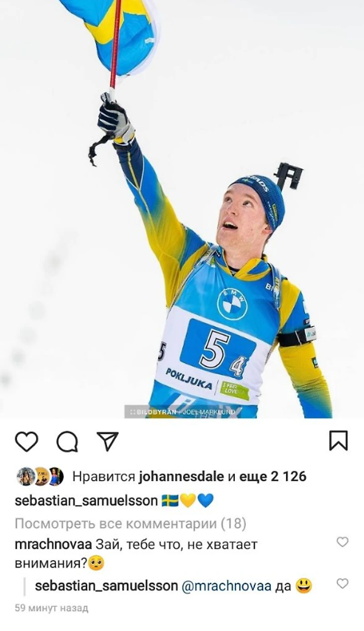Expand all 18 comments
Screen dimensions: 364x631
pyautogui.click(x=131, y=524)
